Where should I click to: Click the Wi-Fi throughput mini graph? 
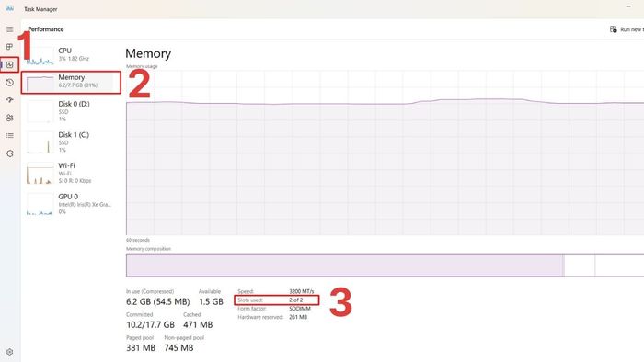tap(40, 173)
